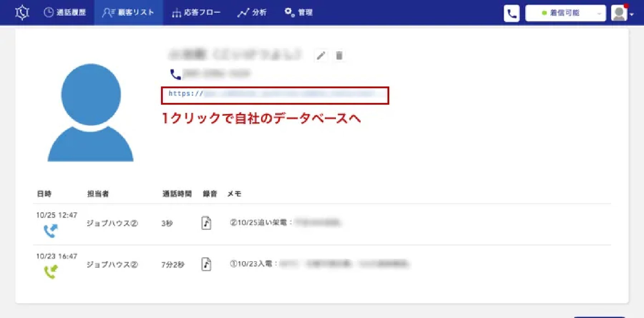Screen dimensions: 644x318
Task: Open the 通話履歴 call history tab
Action: click(x=65, y=13)
